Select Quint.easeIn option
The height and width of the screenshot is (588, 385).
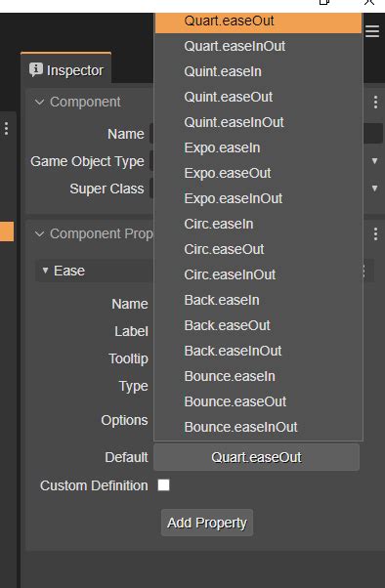click(258, 71)
